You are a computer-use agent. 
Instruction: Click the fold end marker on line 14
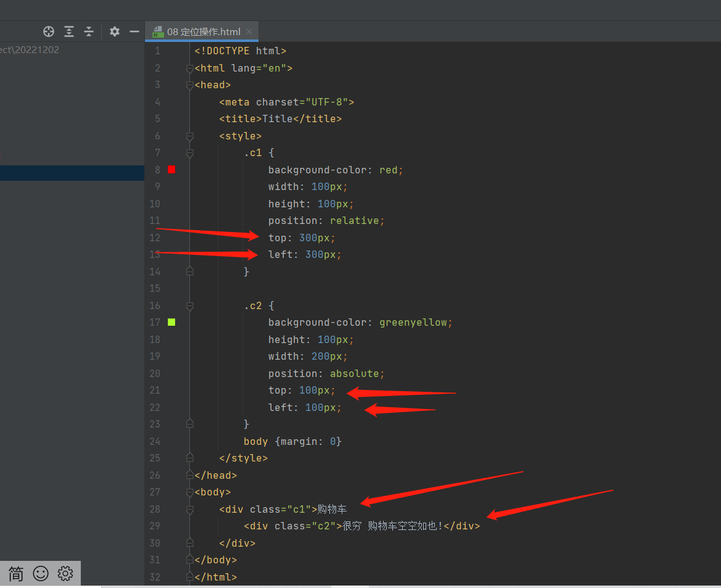coord(189,271)
